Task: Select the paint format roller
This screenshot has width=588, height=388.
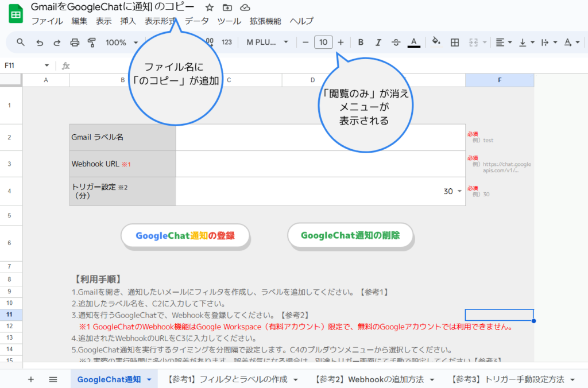Action: (91, 42)
